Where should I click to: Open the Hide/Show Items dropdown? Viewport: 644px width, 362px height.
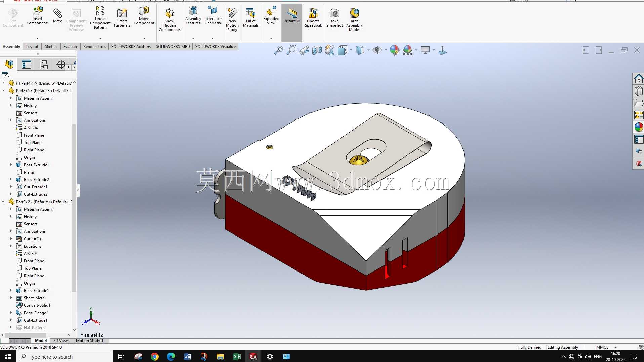point(386,50)
